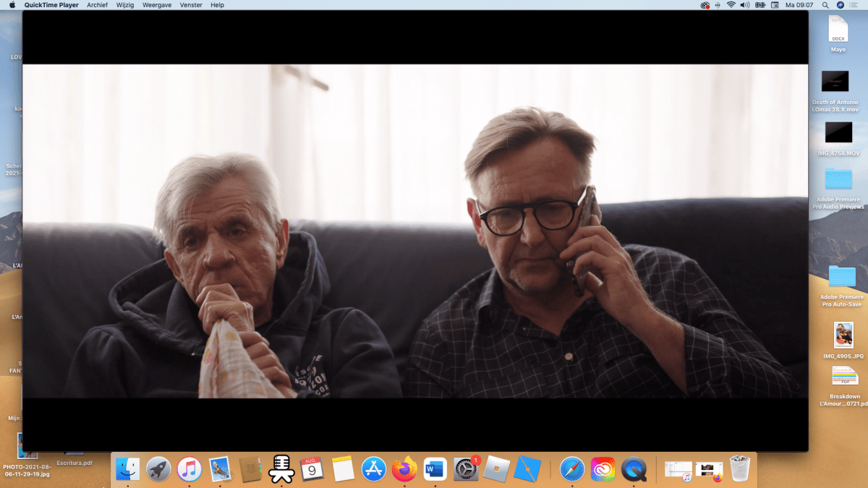Expand the volume control in menu bar

coord(745,5)
